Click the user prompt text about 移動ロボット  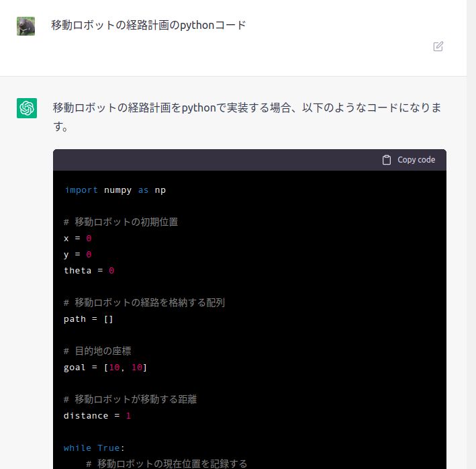click(x=148, y=26)
